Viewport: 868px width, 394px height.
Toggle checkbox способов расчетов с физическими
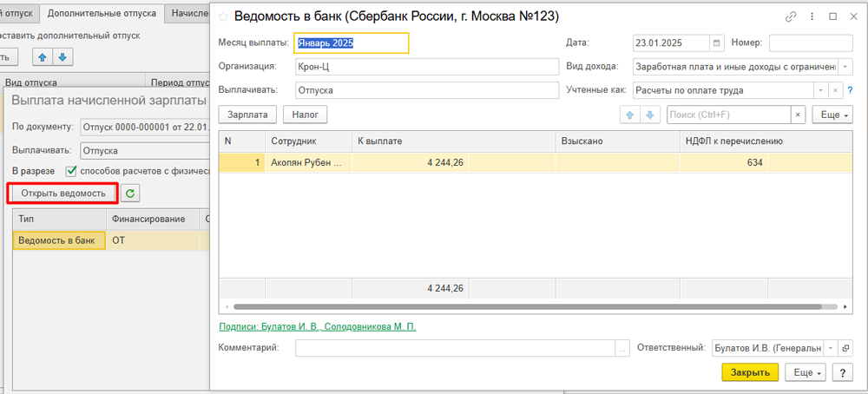pyautogui.click(x=70, y=171)
